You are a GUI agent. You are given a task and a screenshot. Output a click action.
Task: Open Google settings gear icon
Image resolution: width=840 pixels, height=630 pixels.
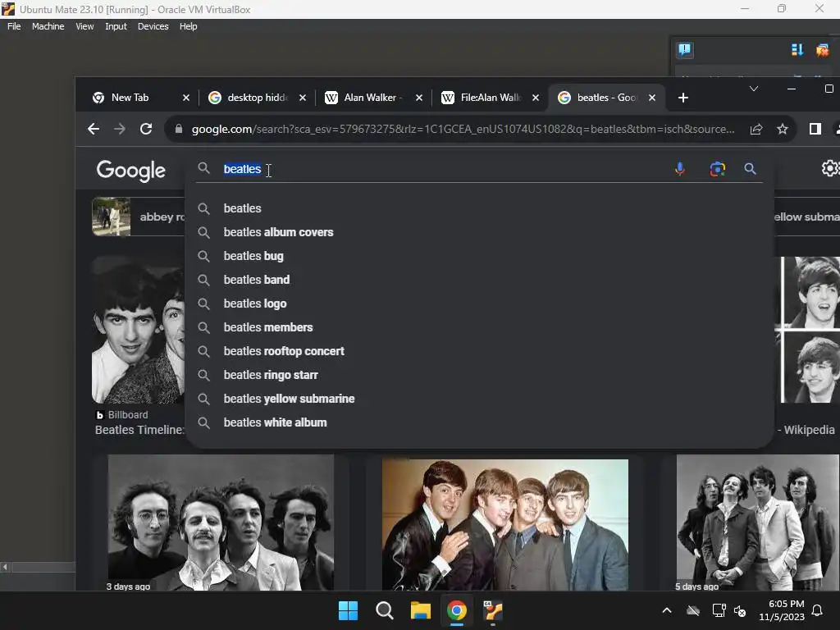[x=830, y=168]
